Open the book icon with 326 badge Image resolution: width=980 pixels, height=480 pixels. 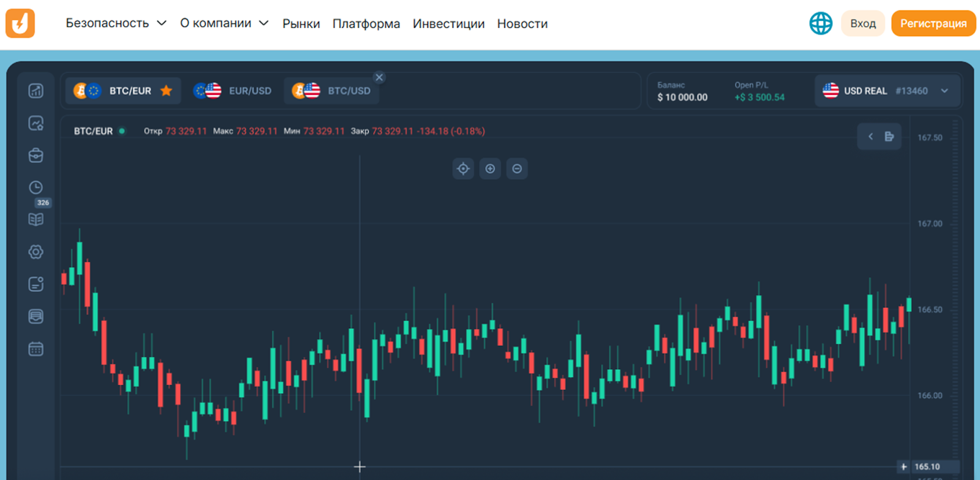(x=36, y=219)
